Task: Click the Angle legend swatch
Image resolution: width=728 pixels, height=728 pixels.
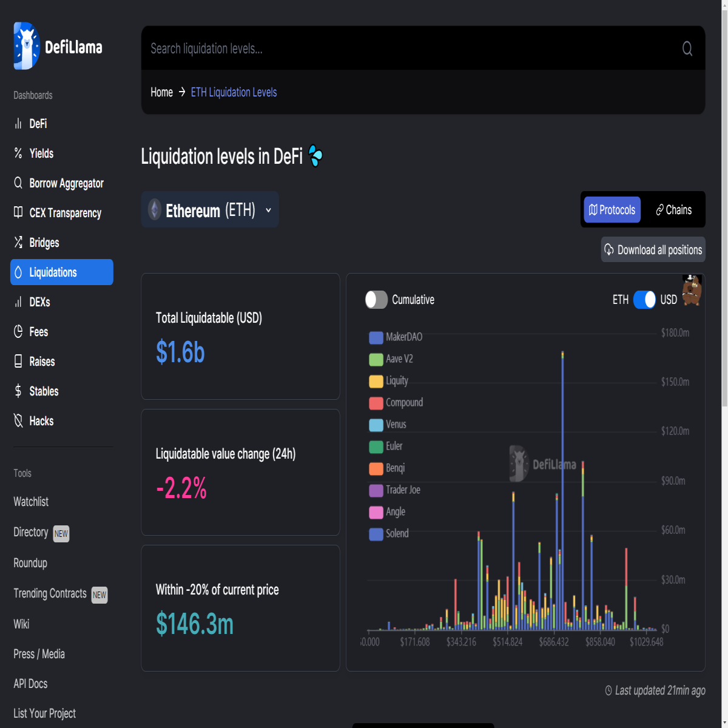Action: (x=376, y=512)
